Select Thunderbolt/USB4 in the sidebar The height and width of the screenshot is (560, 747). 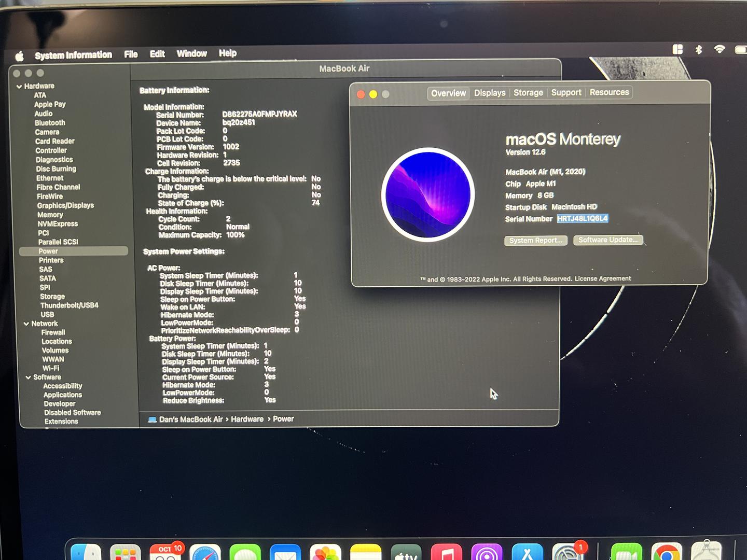pyautogui.click(x=70, y=305)
